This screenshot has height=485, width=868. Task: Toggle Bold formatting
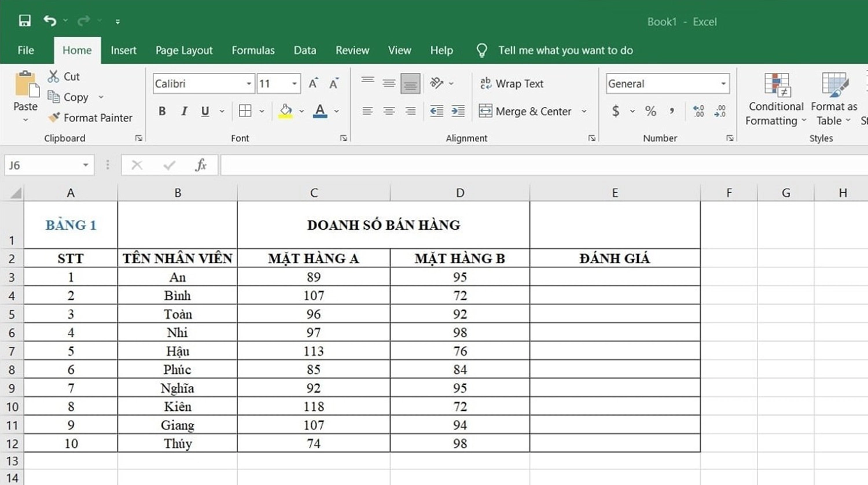162,111
